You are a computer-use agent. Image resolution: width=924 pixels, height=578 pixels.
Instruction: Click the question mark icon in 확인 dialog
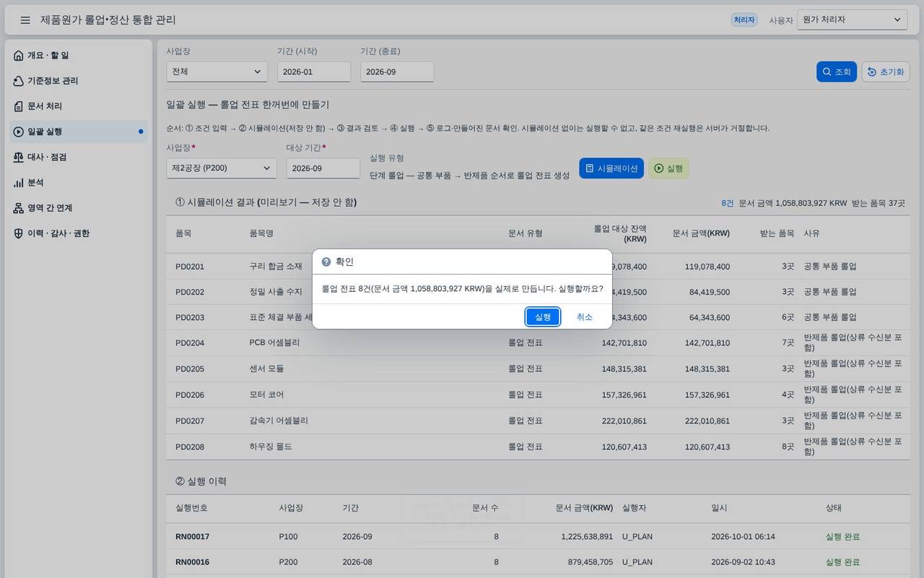click(326, 262)
